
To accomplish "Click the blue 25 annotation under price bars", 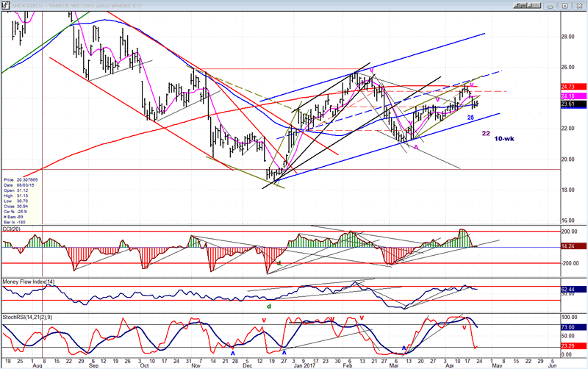I will click(x=470, y=118).
